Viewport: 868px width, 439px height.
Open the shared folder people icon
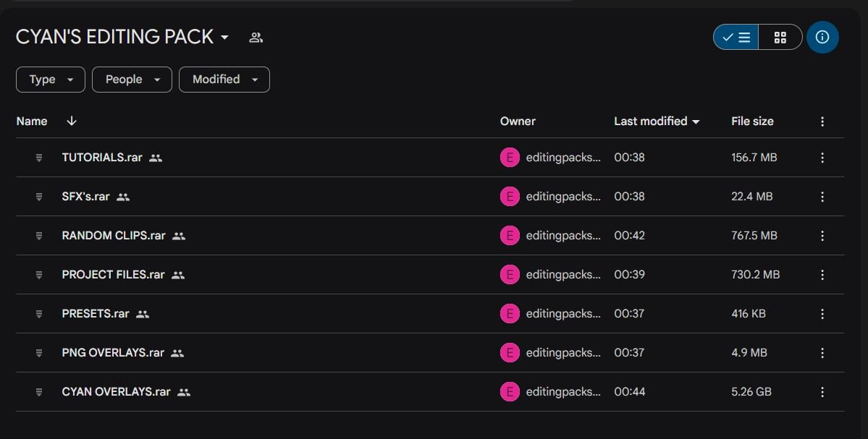(x=256, y=38)
